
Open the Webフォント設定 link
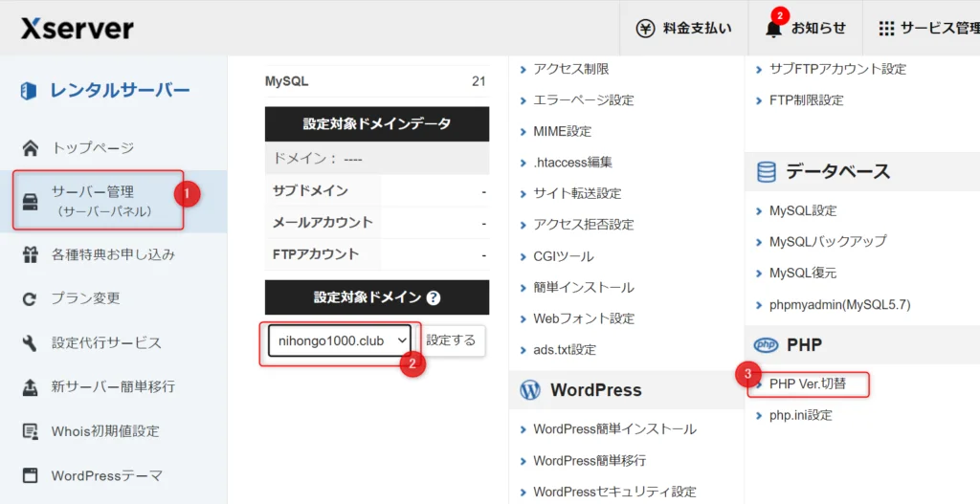pyautogui.click(x=584, y=318)
